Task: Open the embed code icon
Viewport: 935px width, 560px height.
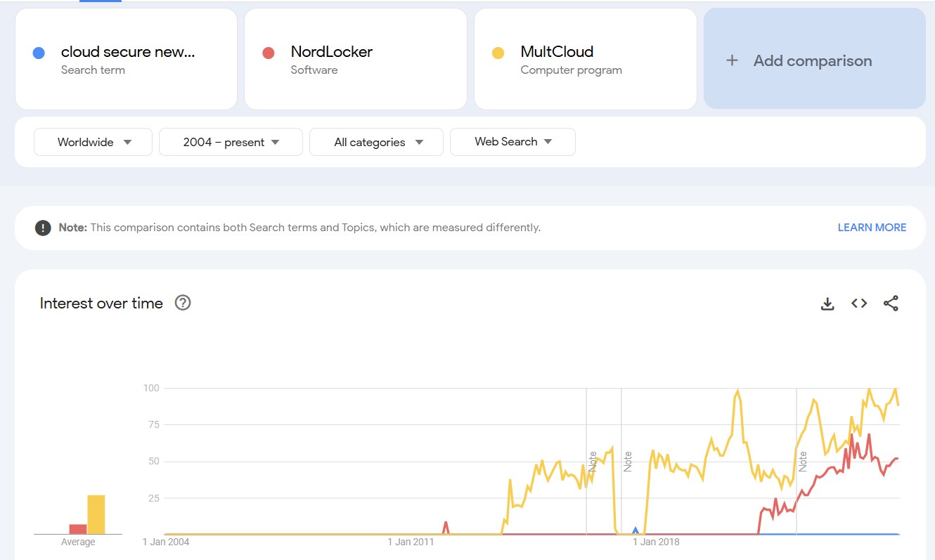Action: (859, 304)
